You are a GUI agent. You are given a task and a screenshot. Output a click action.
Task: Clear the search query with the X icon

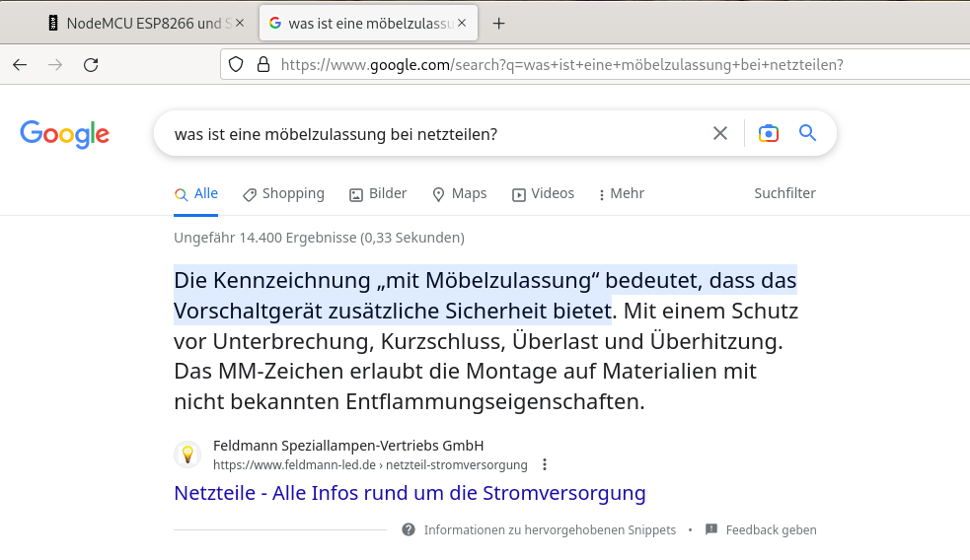coord(720,133)
